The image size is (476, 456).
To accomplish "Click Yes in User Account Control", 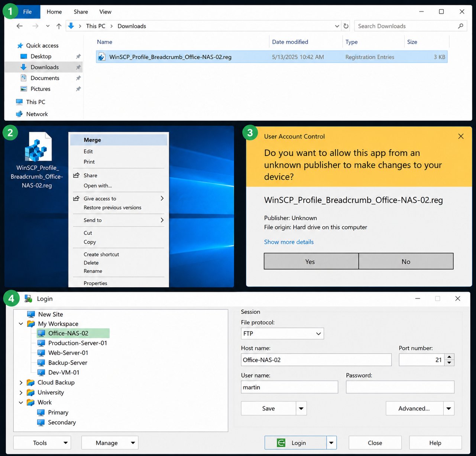I will click(311, 261).
